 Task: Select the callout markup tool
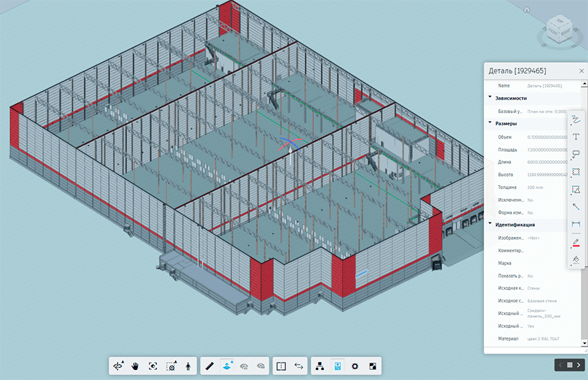coord(576,155)
